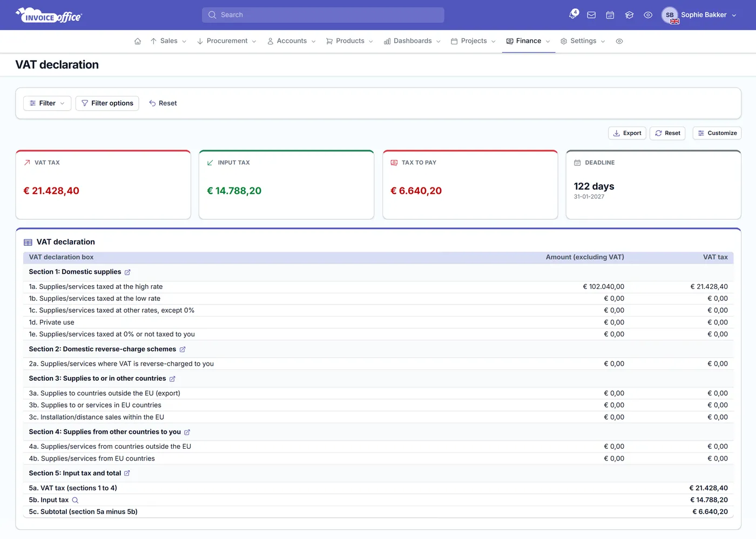Go to home via house icon
Viewport: 756px width, 539px height.
click(138, 41)
